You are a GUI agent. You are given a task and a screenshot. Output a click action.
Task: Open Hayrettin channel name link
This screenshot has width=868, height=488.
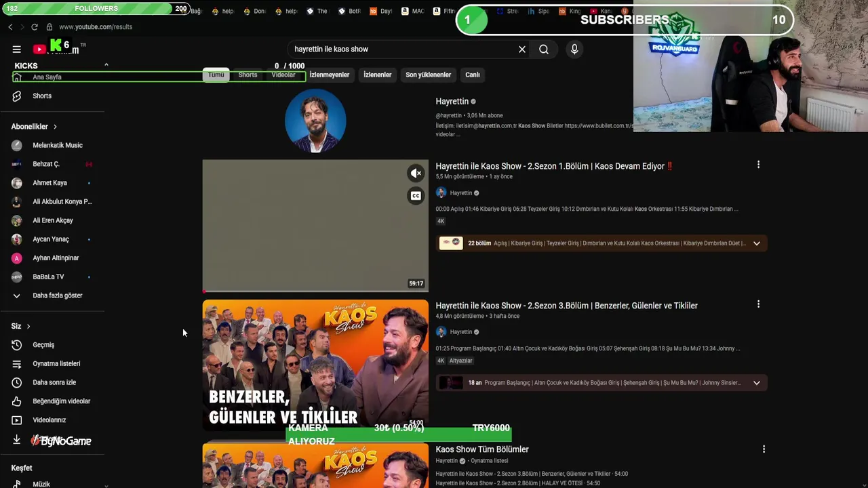(x=452, y=102)
